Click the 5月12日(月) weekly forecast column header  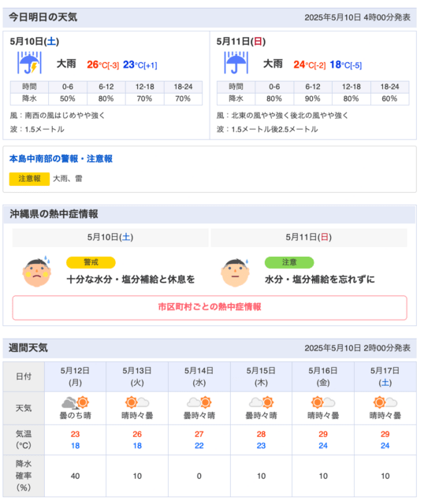[76, 376]
